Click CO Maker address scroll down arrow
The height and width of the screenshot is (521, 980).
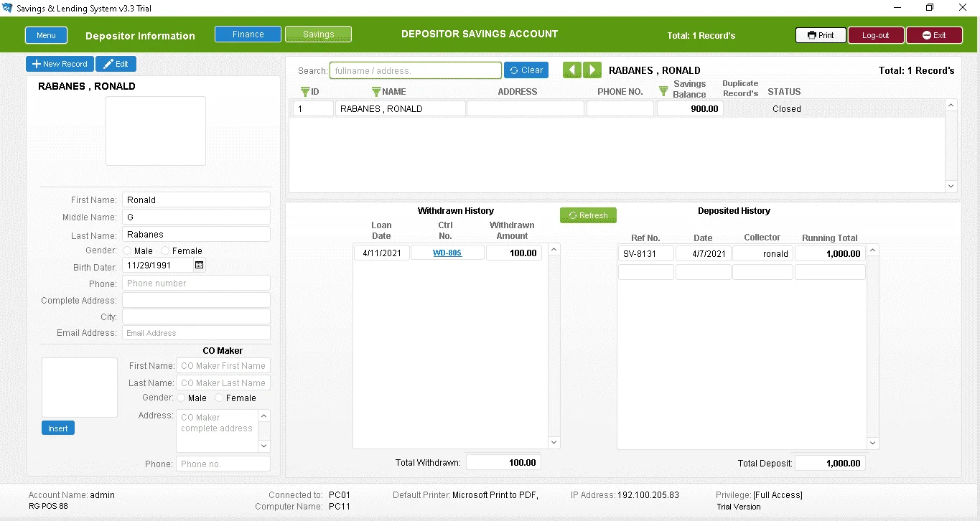pyautogui.click(x=263, y=446)
